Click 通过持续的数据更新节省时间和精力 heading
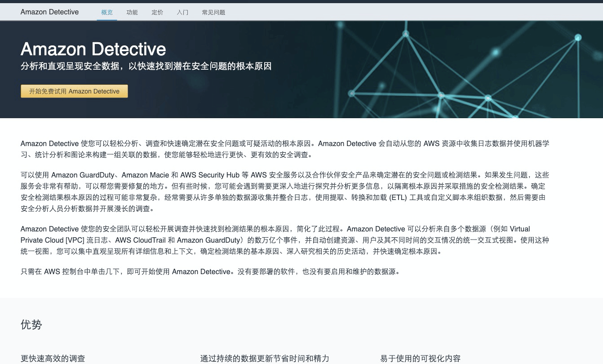The image size is (603, 364). [265, 359]
